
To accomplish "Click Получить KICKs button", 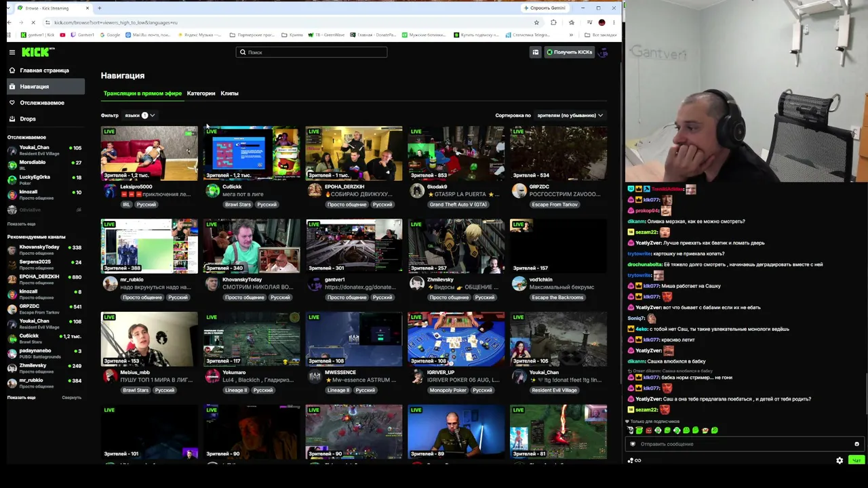I will point(570,52).
